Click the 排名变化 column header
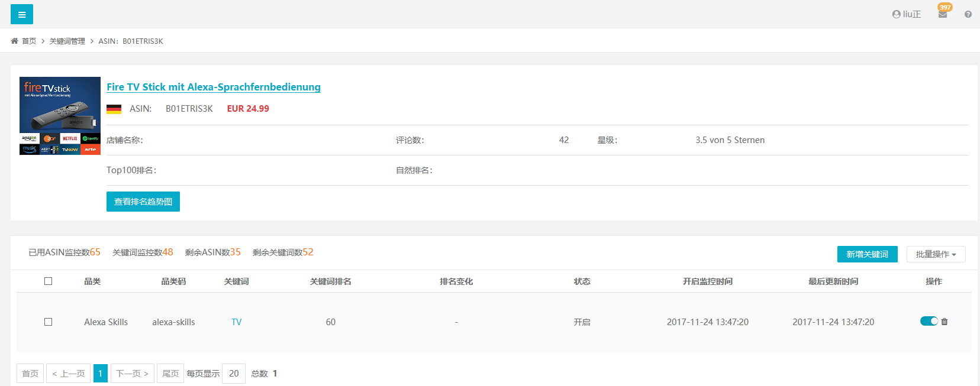Viewport: 980px width, 386px height. click(456, 281)
